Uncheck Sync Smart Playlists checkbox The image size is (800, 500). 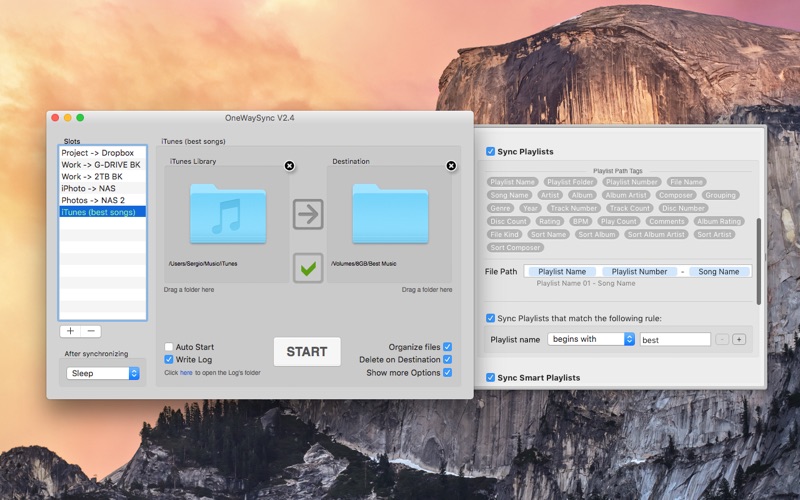click(x=490, y=378)
